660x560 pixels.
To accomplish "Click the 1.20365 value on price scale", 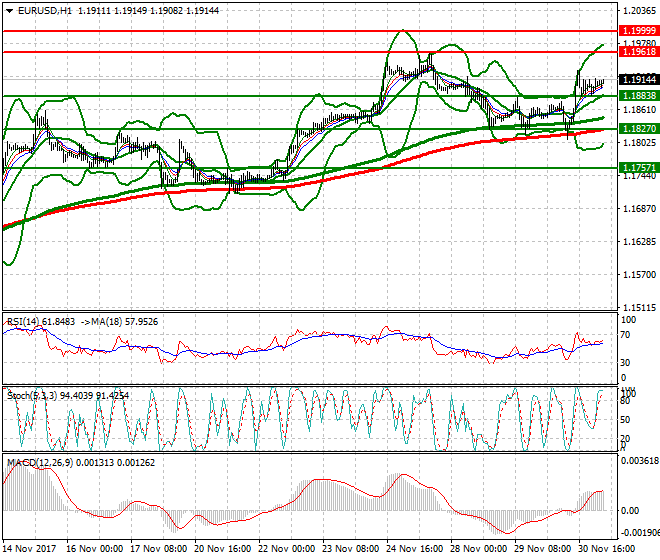I will (x=637, y=12).
